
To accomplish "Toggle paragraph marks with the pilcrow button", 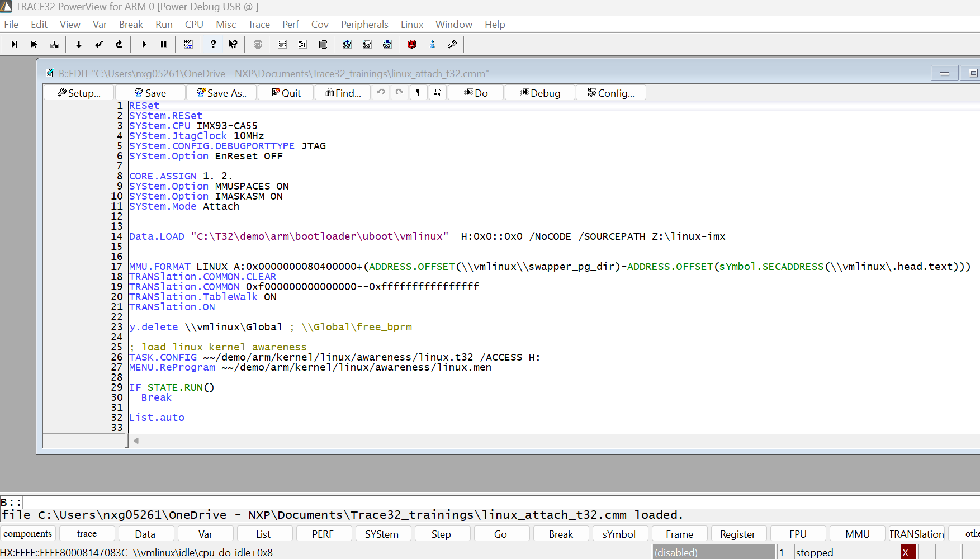I will click(x=418, y=92).
